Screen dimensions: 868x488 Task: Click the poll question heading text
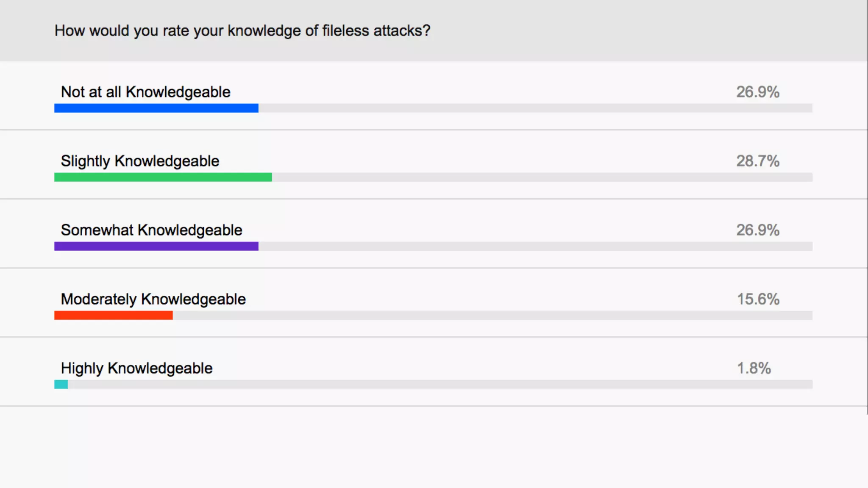(242, 31)
